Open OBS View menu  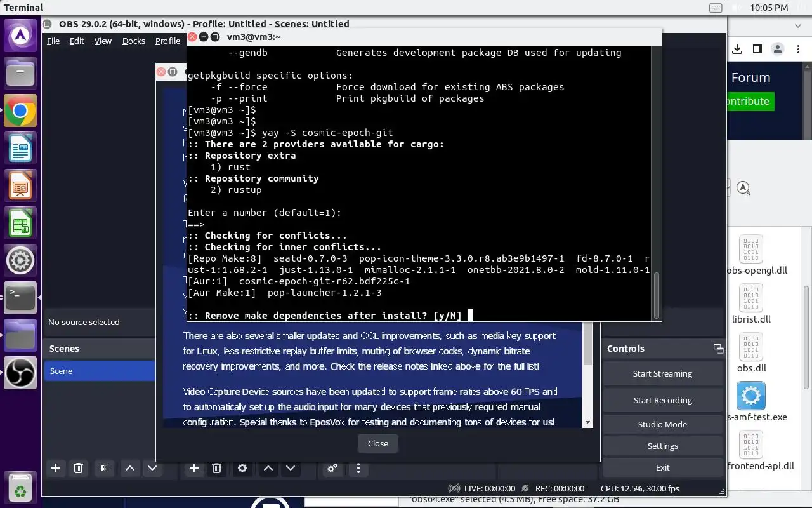(x=103, y=41)
